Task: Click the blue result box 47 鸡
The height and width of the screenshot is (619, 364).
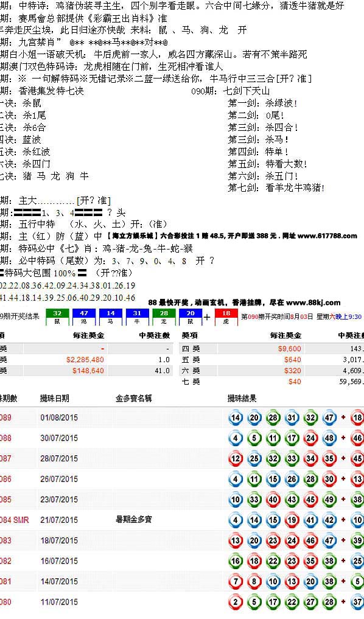Action: coord(84,317)
